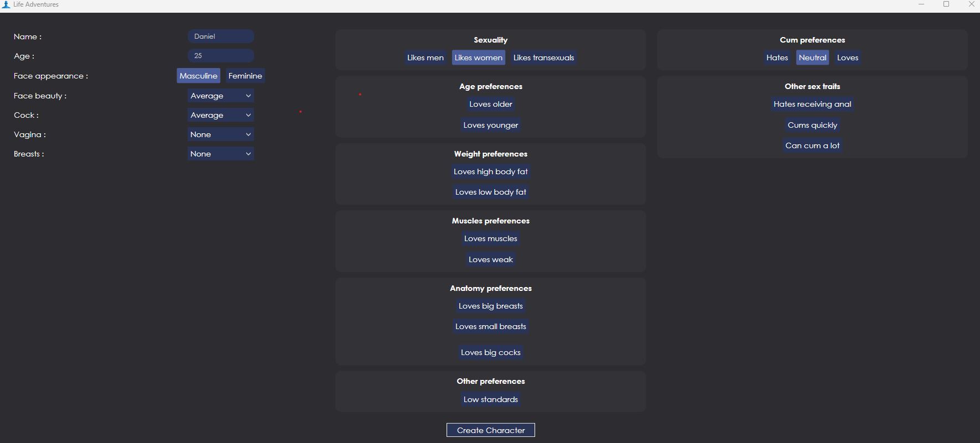Close the Life Adventures window

pos(971,4)
